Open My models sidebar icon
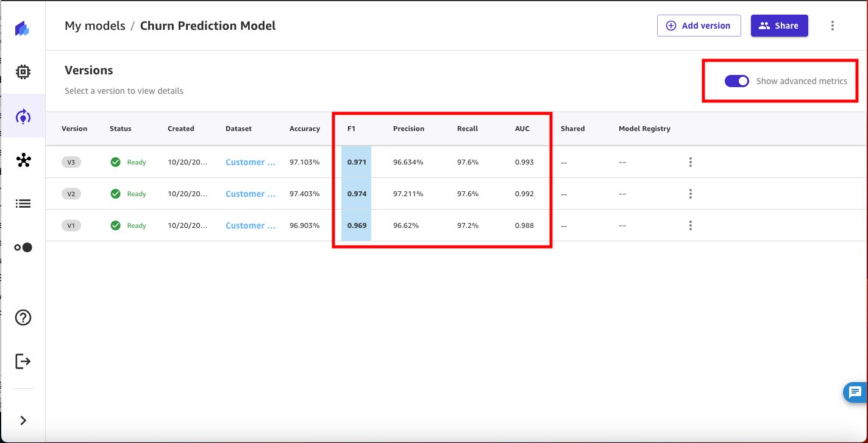 23,116
